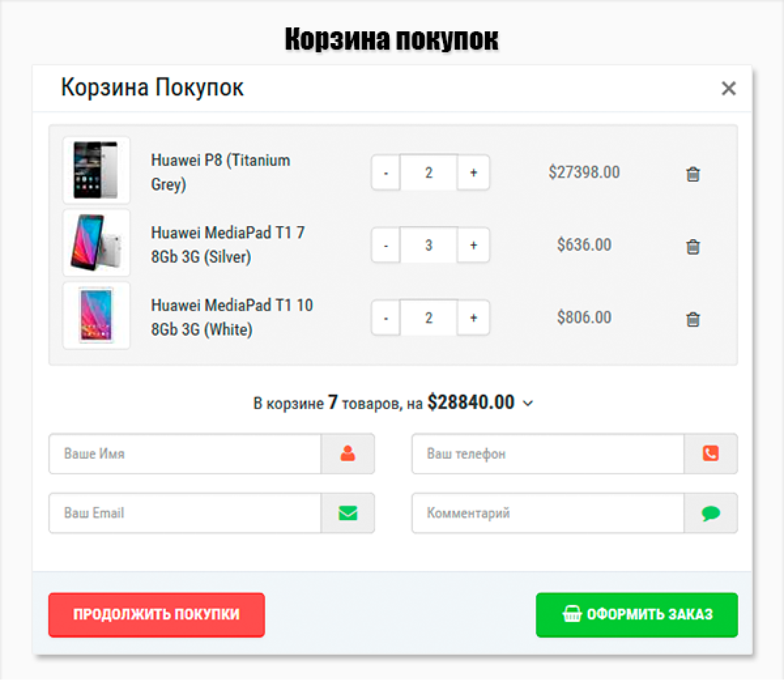Open the Huawei P8 (Titanium Grey) product name
This screenshot has width=784, height=680.
pyautogui.click(x=220, y=172)
